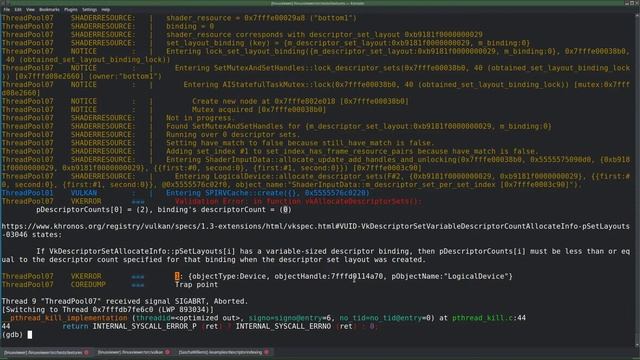Click "Found SetMutexAndSetHandles for" line

click(358, 127)
